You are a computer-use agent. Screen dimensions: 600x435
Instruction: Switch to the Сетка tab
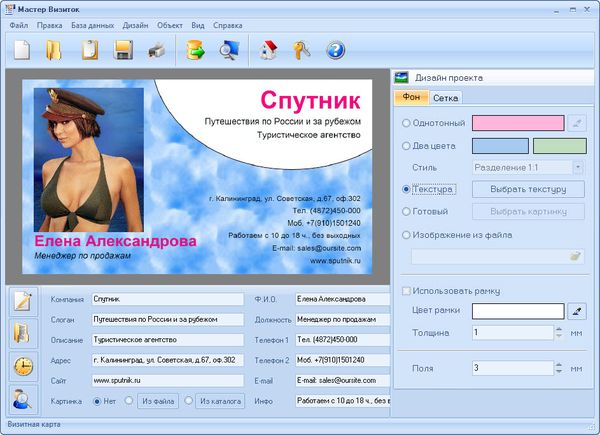[446, 98]
